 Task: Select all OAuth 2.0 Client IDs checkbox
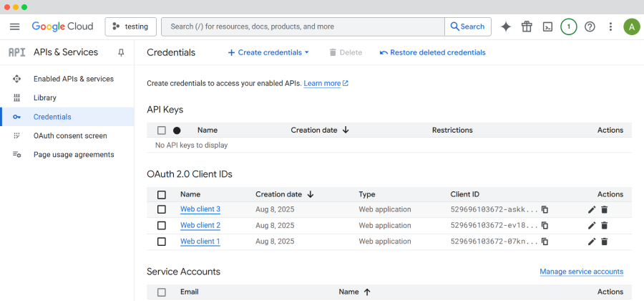pos(162,194)
